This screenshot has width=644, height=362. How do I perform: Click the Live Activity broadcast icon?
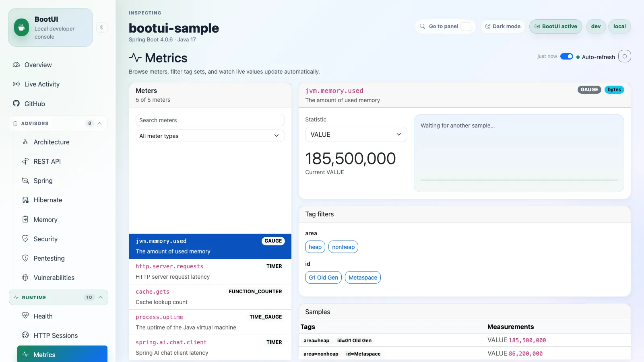point(16,84)
